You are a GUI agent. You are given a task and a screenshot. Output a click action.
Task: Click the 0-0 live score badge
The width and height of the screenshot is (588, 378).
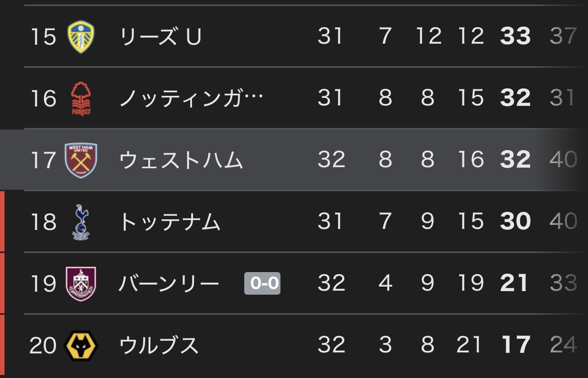(262, 284)
